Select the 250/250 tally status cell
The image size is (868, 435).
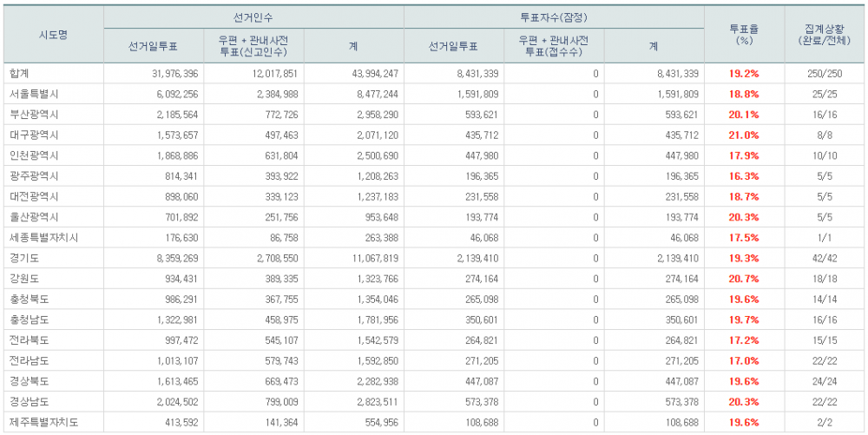(824, 75)
